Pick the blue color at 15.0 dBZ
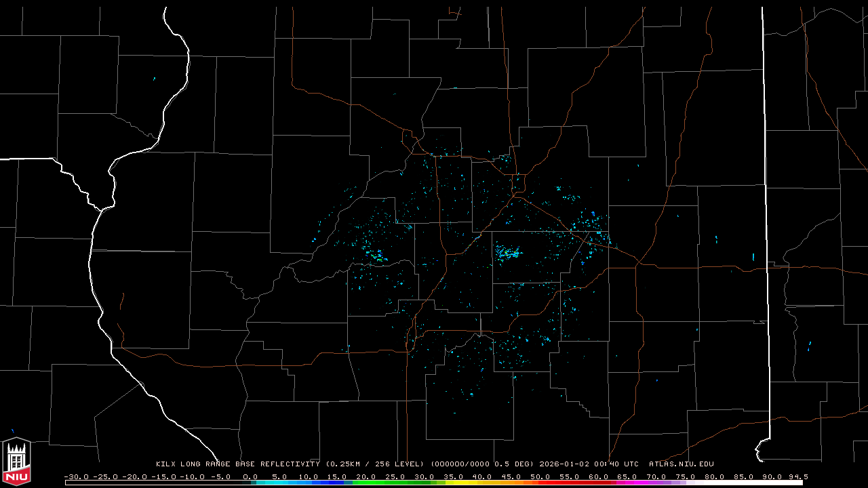Screen dimensions: 868x488 tap(338, 483)
